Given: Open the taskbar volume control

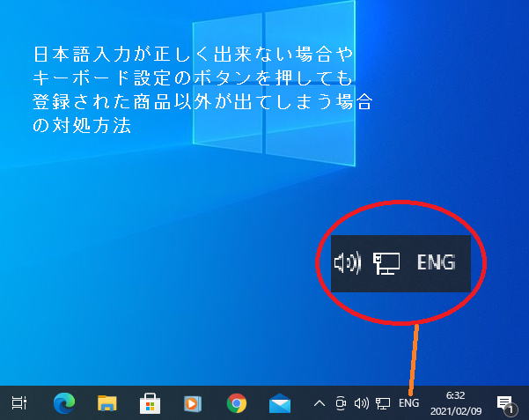Looking at the screenshot, I should pyautogui.click(x=362, y=403).
